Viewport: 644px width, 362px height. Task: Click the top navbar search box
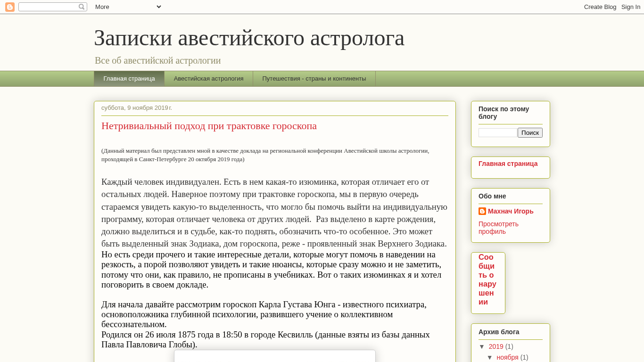(x=48, y=7)
